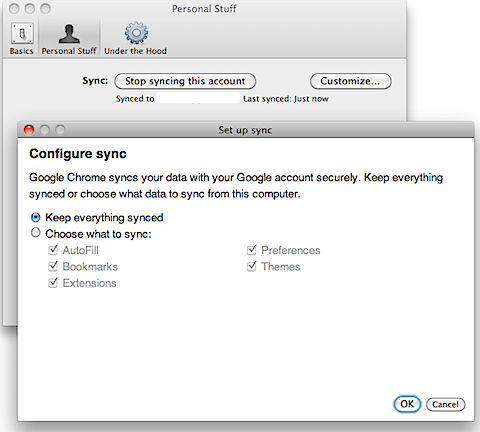Click the Configure sync heading
480x432 pixels.
(x=78, y=154)
